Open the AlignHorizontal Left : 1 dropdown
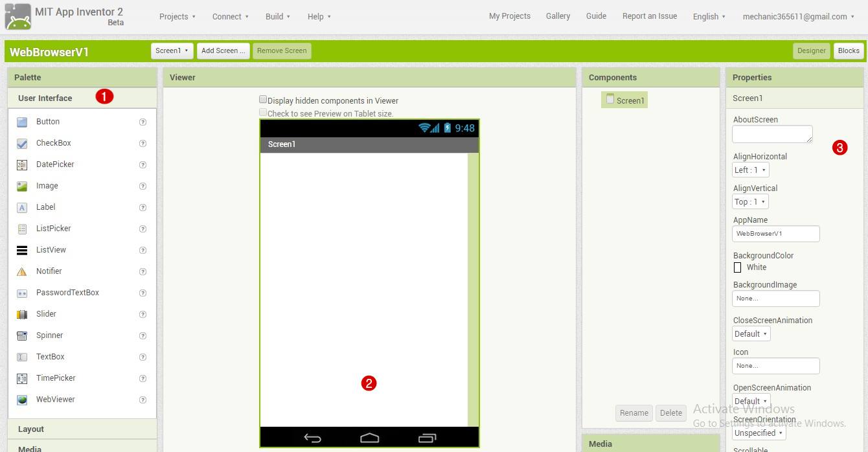Viewport: 868px width, 452px height. coord(751,170)
